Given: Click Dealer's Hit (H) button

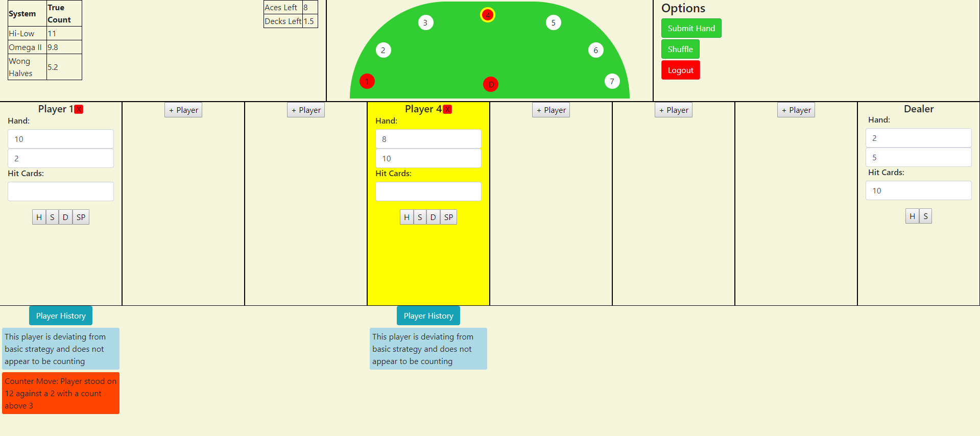Looking at the screenshot, I should pyautogui.click(x=912, y=216).
